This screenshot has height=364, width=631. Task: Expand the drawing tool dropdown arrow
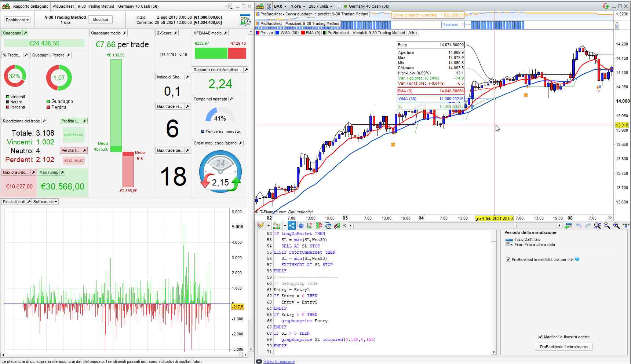pyautogui.click(x=269, y=226)
